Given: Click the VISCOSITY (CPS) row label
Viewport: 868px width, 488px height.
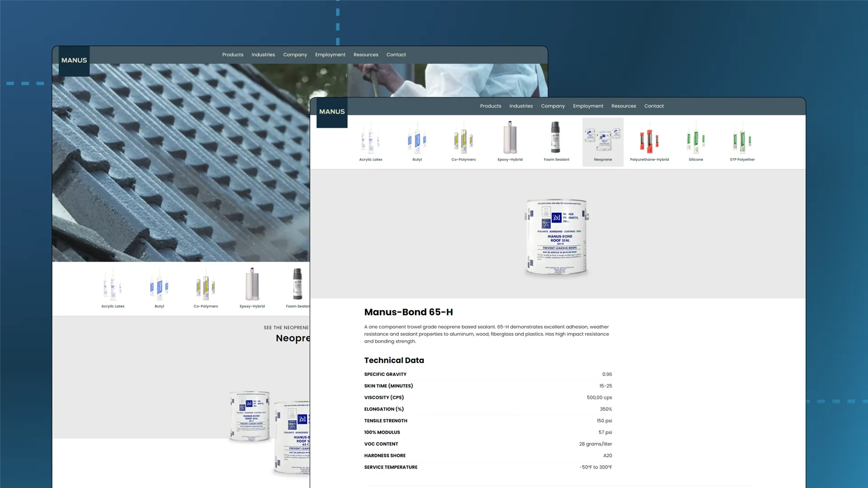Looking at the screenshot, I should pyautogui.click(x=384, y=398).
